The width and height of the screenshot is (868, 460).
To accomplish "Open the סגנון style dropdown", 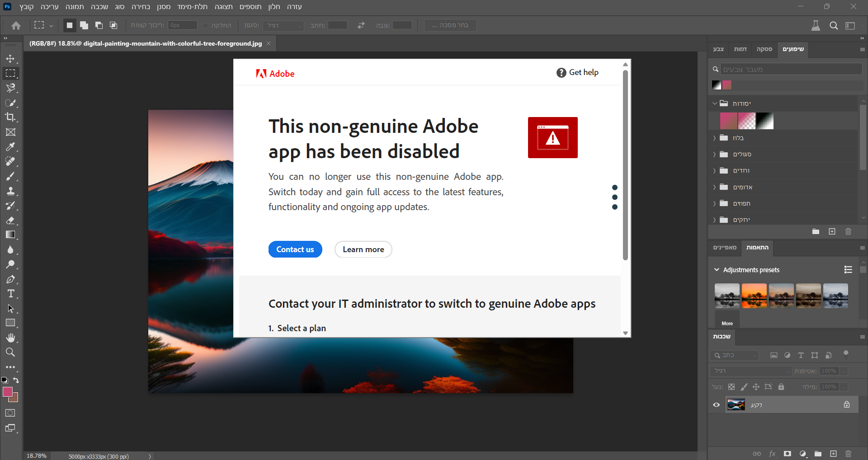I will pos(283,25).
